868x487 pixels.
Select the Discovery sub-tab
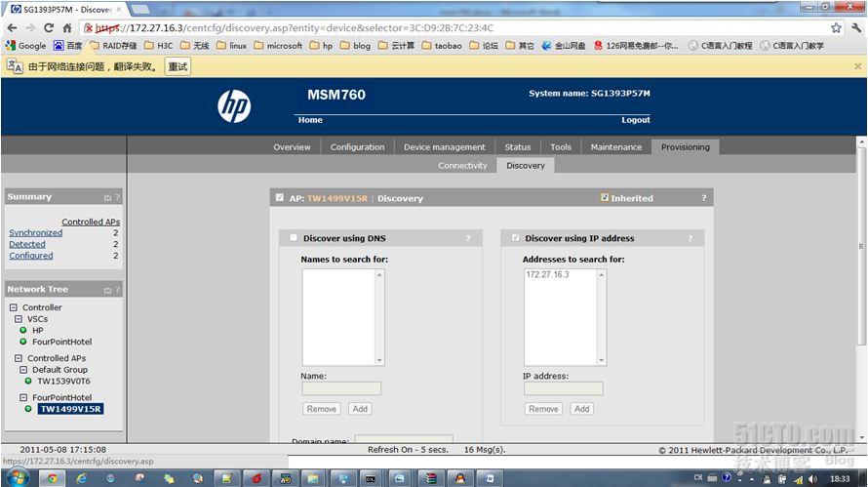526,165
